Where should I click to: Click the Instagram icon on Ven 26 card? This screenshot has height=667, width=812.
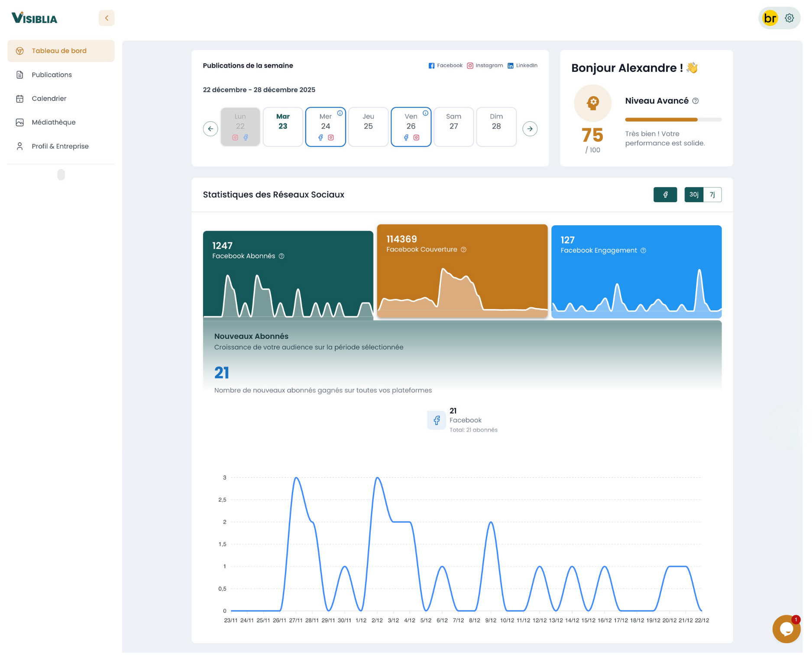tap(417, 138)
